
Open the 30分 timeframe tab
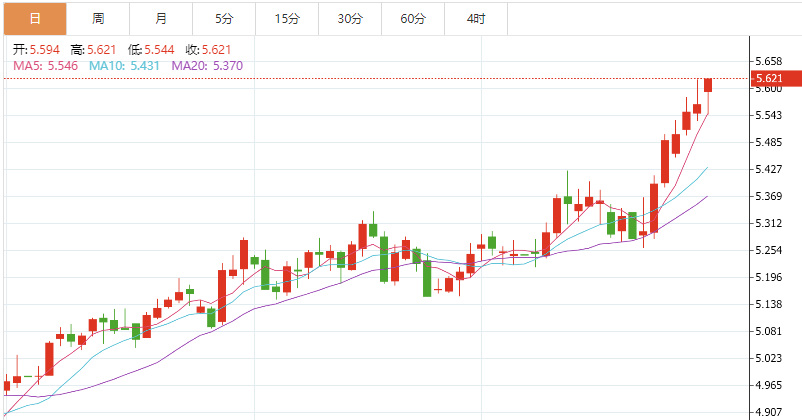pos(350,19)
